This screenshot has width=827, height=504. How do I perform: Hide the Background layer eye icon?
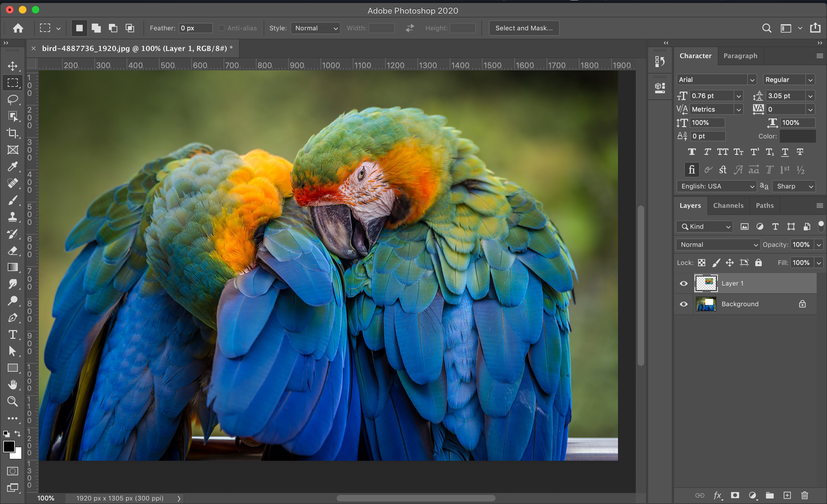pyautogui.click(x=684, y=304)
